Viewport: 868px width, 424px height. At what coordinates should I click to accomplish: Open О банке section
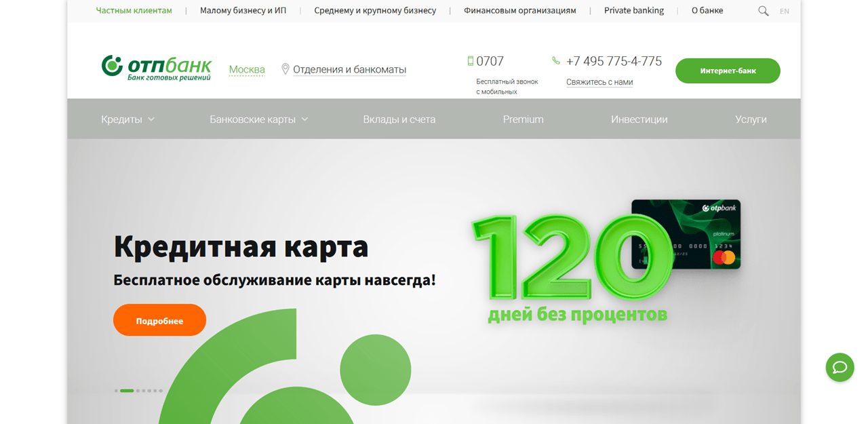tap(707, 11)
